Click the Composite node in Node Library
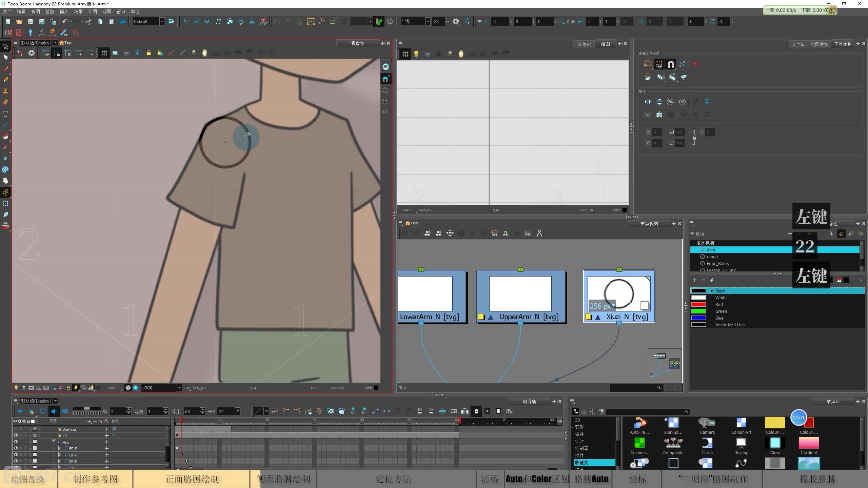 pyautogui.click(x=673, y=446)
